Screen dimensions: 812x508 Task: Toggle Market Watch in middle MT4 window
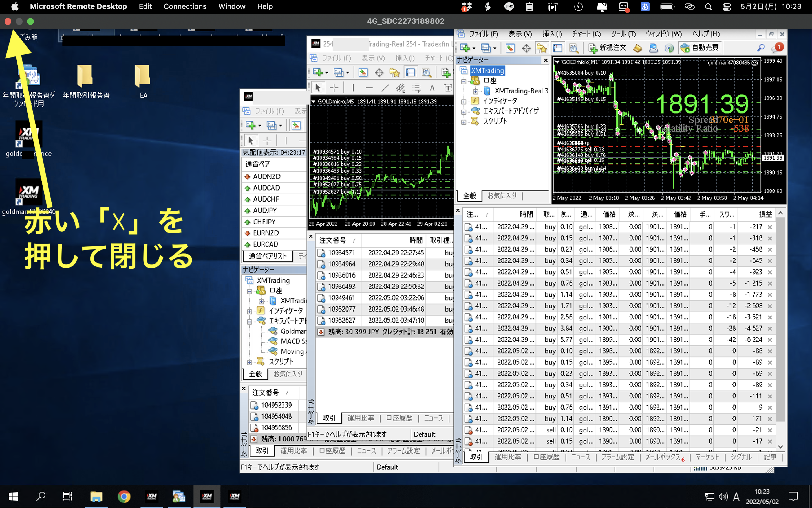(x=363, y=72)
